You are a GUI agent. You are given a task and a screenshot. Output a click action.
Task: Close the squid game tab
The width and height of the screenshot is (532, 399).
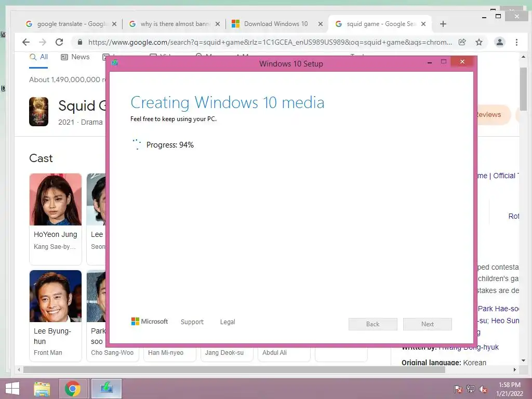coord(423,24)
